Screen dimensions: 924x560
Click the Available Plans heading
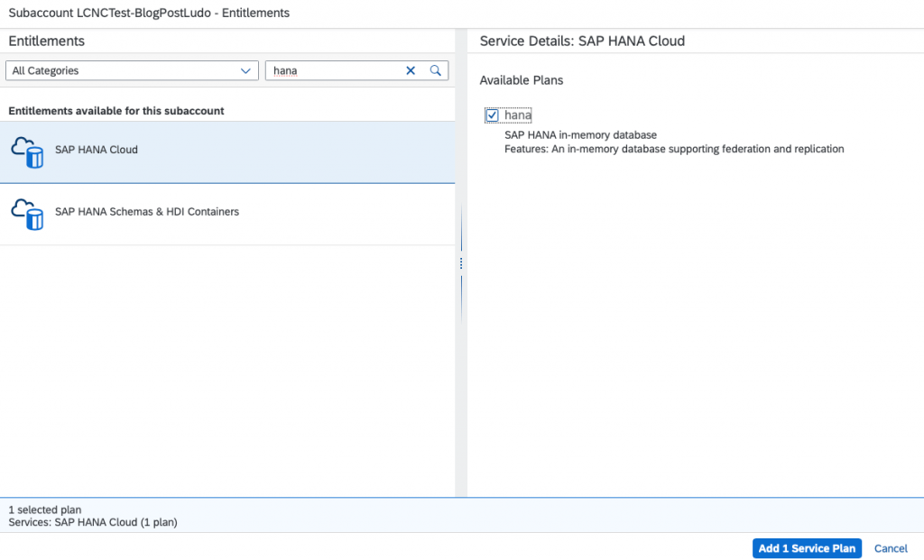(x=522, y=80)
